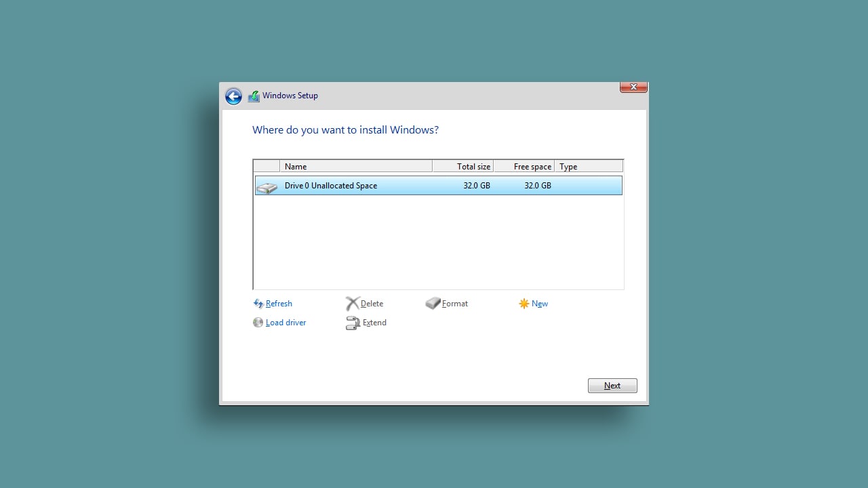Click the Delete X icon
Viewport: 868px width, 488px height.
tap(353, 304)
